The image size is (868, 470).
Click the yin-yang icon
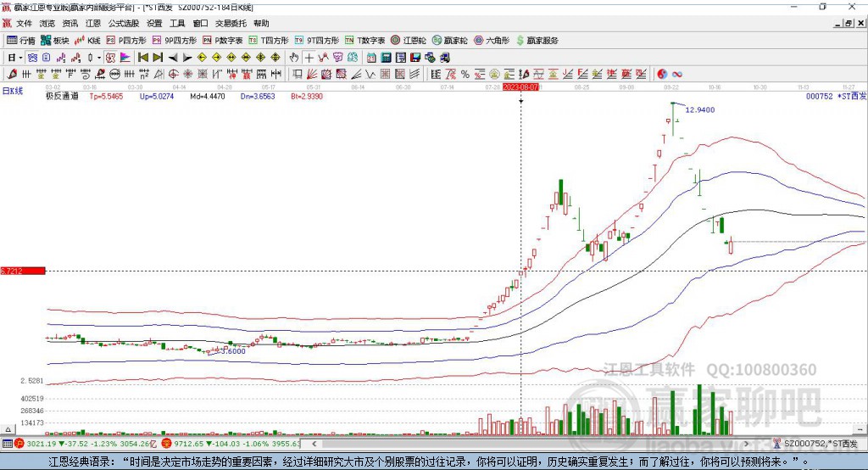pyautogui.click(x=662, y=74)
